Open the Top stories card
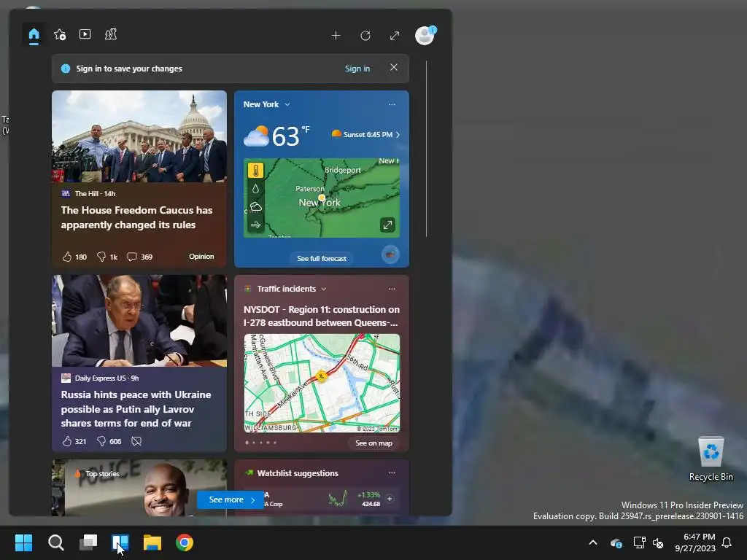The height and width of the screenshot is (560, 747). click(139, 488)
